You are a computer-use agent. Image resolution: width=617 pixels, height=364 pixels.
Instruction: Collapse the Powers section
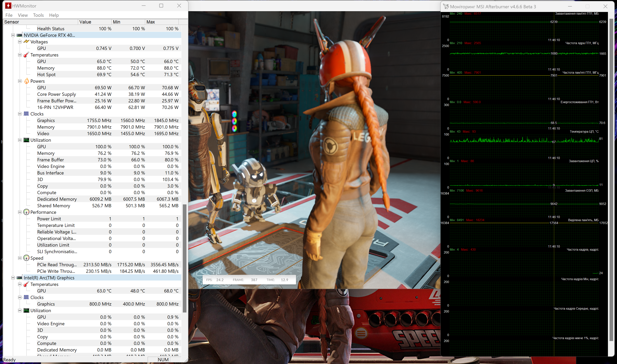tap(20, 81)
